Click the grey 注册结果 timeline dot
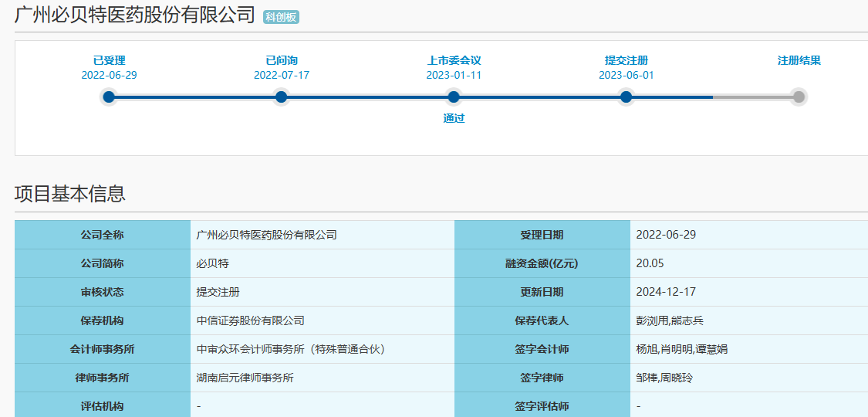Screen dimensions: 868x417 [799, 97]
